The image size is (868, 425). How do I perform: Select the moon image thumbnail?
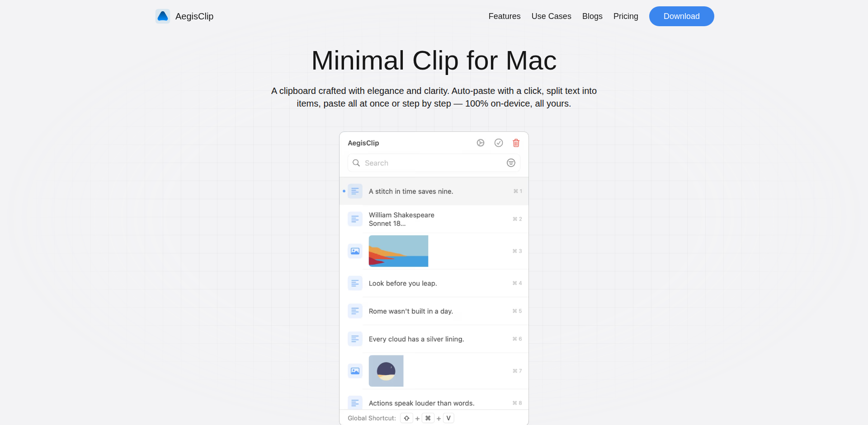click(386, 371)
